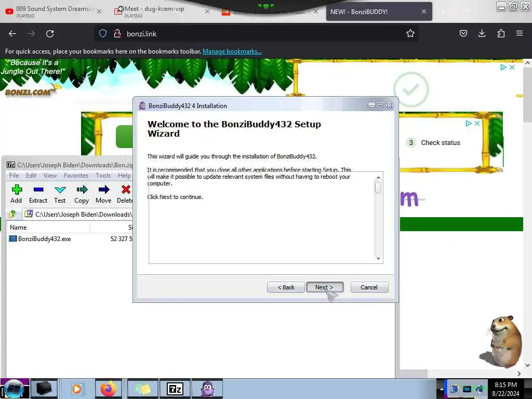Open the 7-Zip Edit menu
This screenshot has width=532, height=399.
[31, 176]
